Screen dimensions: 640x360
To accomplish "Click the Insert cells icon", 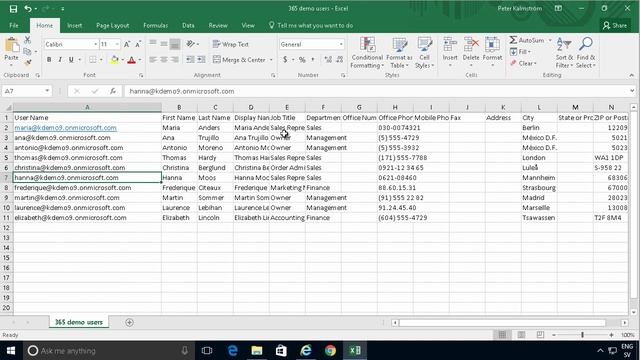I will [x=450, y=44].
